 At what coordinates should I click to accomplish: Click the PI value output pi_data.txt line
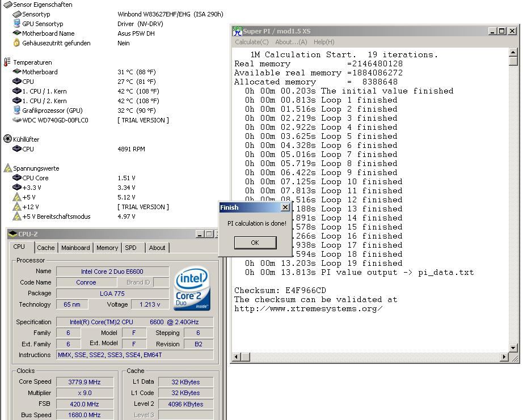click(x=359, y=272)
